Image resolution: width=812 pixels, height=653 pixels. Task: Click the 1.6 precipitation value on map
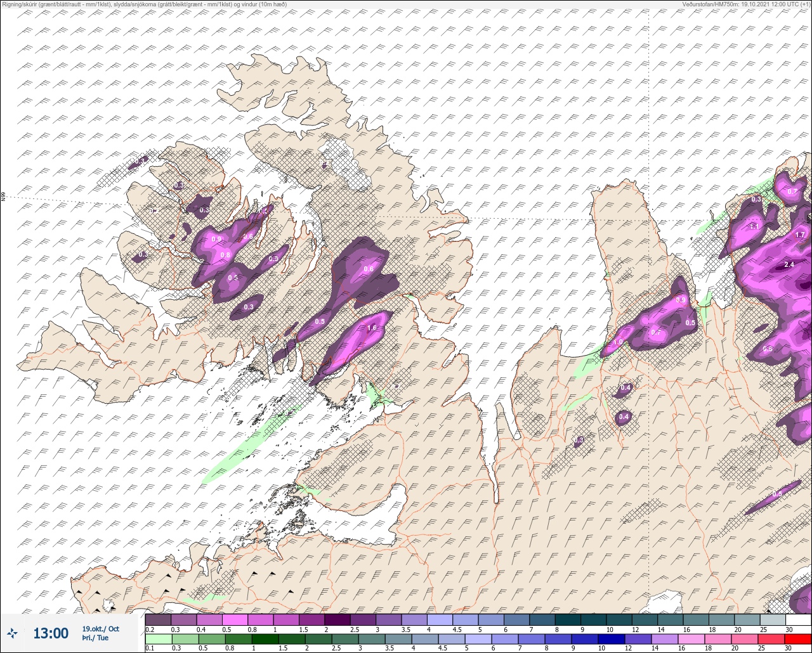pos(372,328)
